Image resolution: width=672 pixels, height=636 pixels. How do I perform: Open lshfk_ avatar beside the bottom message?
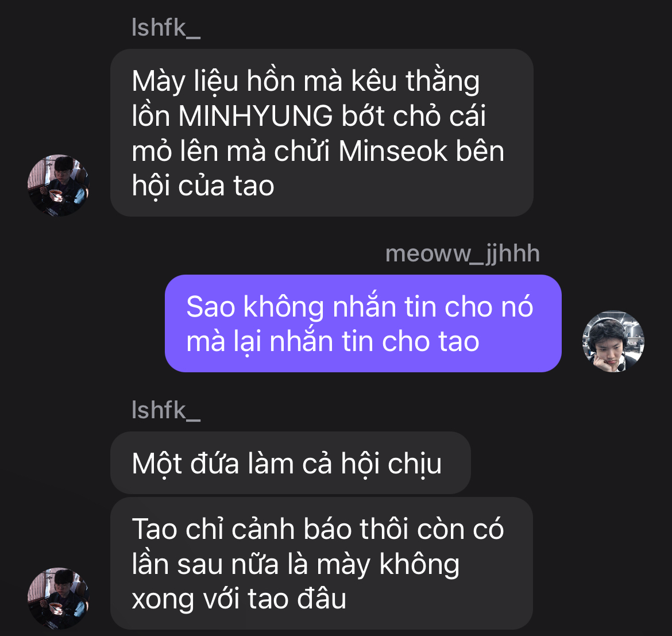[58, 599]
